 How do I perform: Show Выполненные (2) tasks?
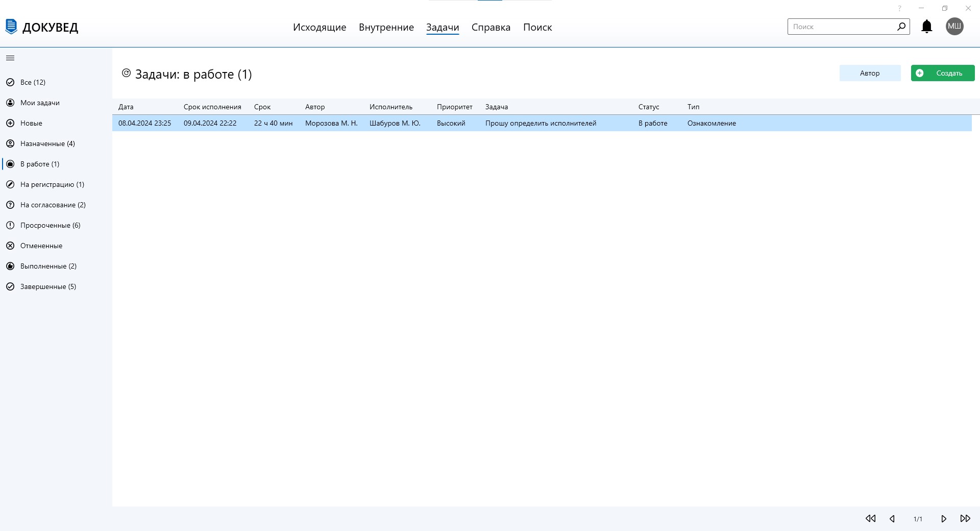48,266
